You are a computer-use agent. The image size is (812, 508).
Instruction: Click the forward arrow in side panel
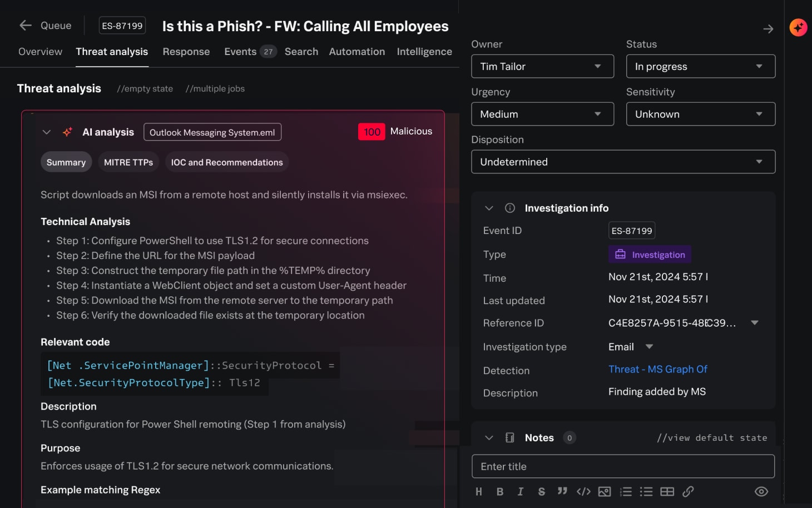[768, 29]
